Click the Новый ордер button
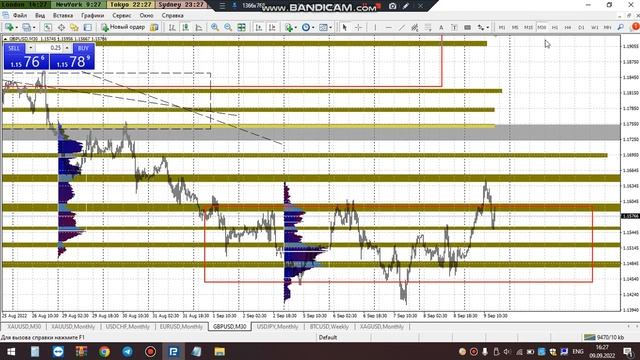 point(123,27)
